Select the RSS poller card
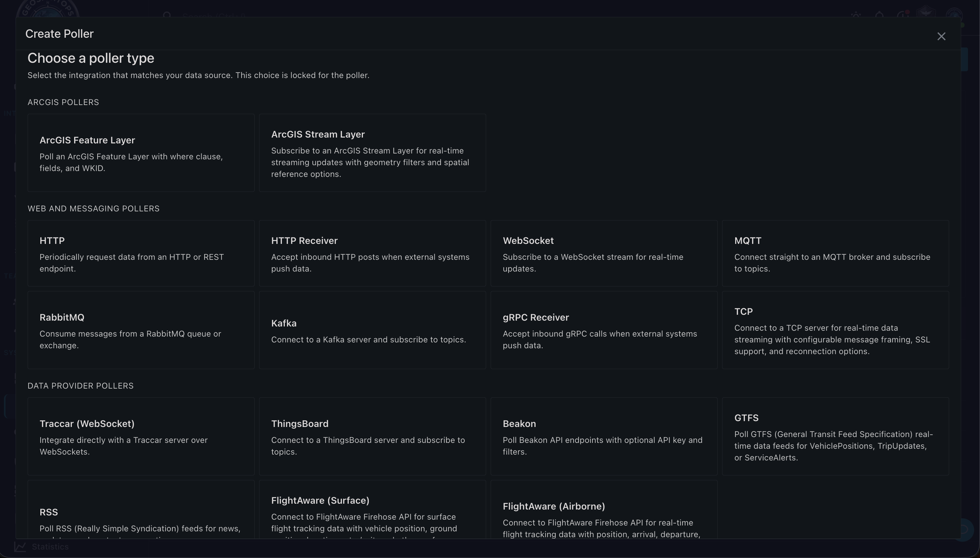Viewport: 980px width, 558px height. tap(141, 509)
